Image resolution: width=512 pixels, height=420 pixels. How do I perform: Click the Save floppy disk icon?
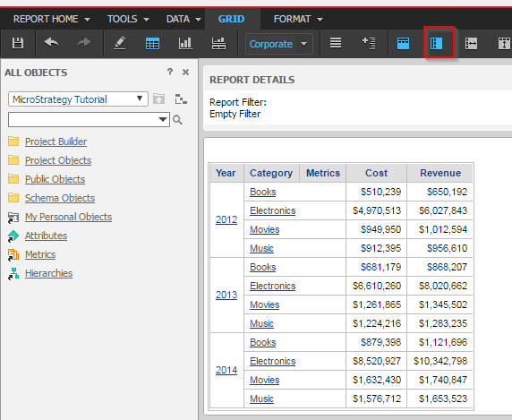click(18, 43)
